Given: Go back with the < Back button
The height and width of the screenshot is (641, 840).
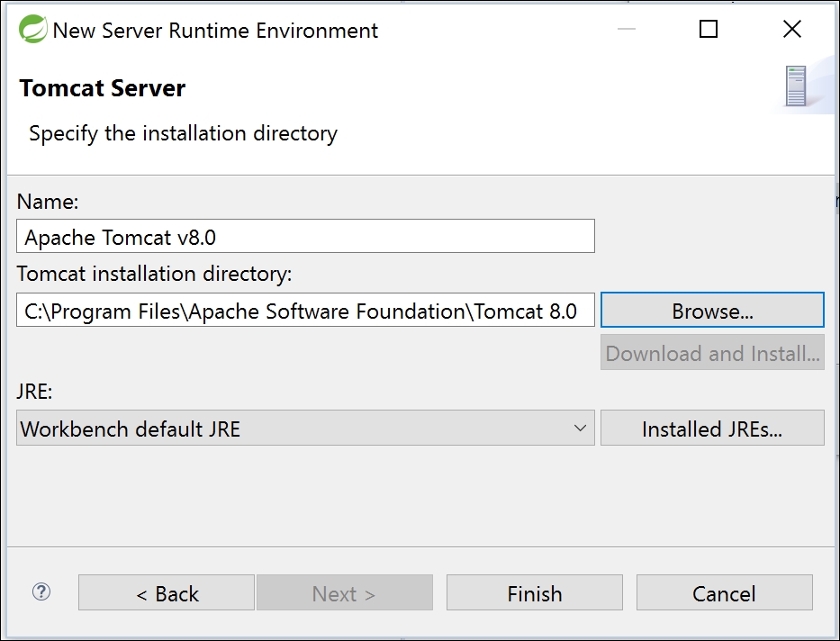Looking at the screenshot, I should pos(166,592).
